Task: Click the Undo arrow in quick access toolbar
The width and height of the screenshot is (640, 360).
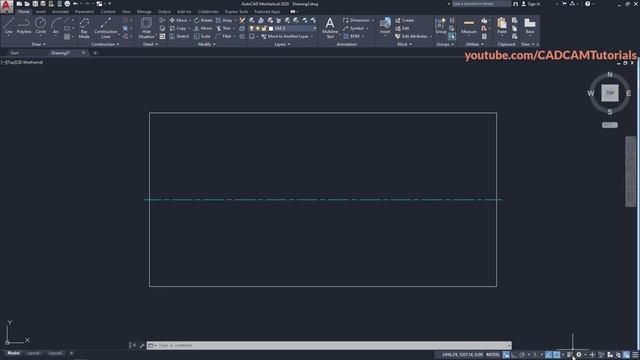Action: coord(76,4)
